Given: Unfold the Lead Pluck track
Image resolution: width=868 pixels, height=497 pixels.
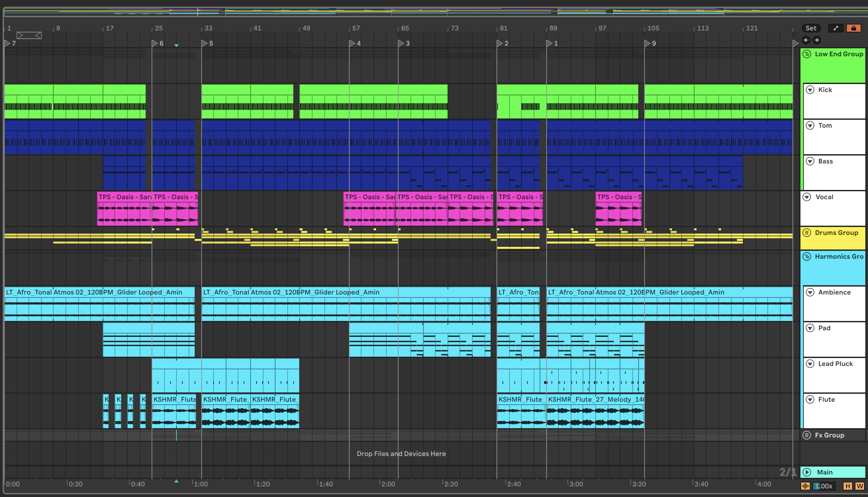Looking at the screenshot, I should [x=810, y=364].
